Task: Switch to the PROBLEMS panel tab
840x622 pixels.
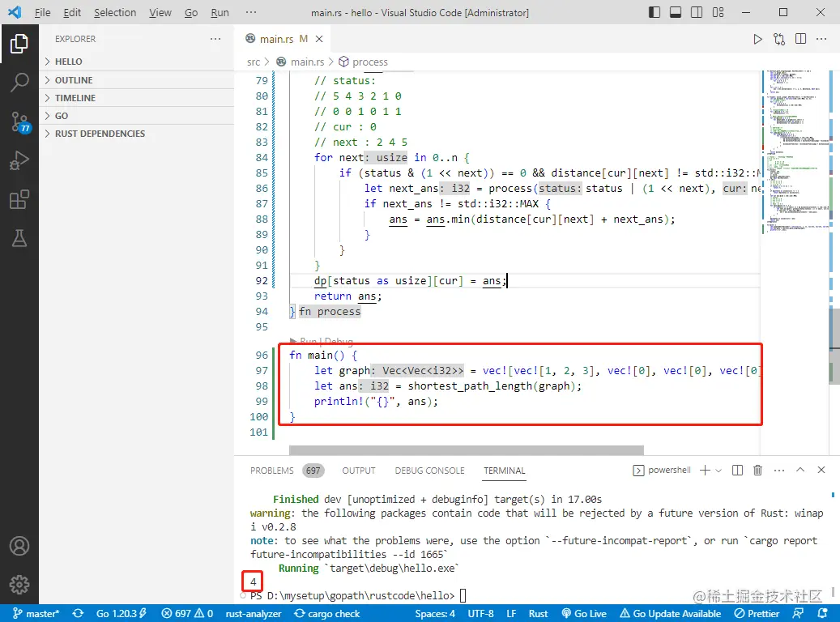Action: (x=271, y=471)
